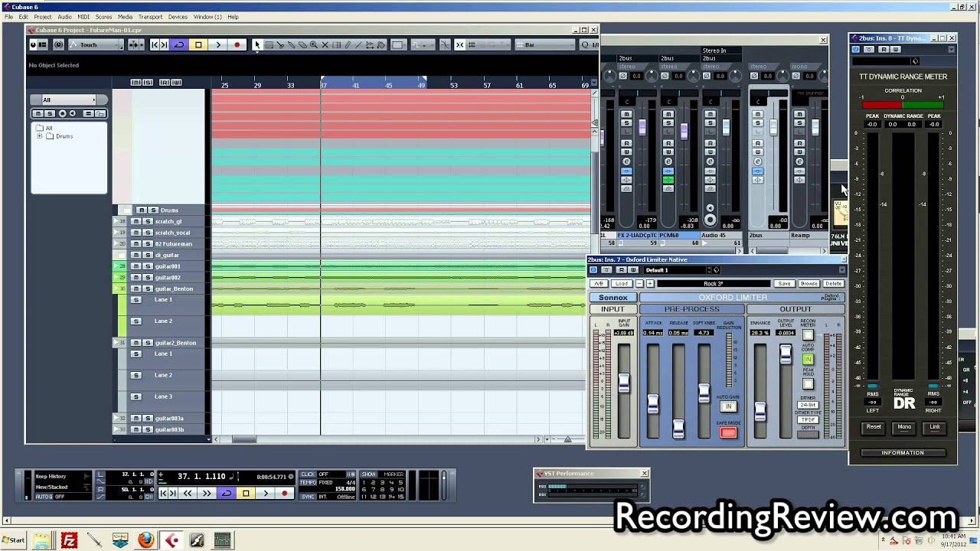Choose the Zoom magnifier tool
The width and height of the screenshot is (980, 551).
[x=314, y=45]
